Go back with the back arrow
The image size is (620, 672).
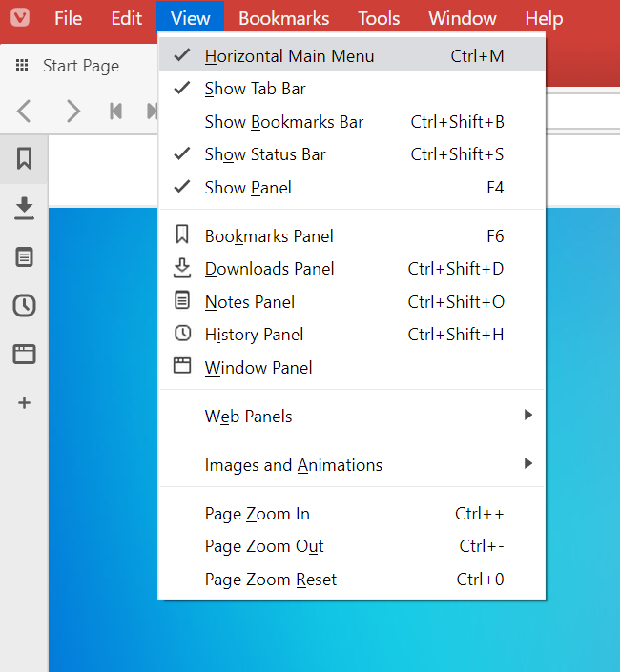pyautogui.click(x=24, y=112)
